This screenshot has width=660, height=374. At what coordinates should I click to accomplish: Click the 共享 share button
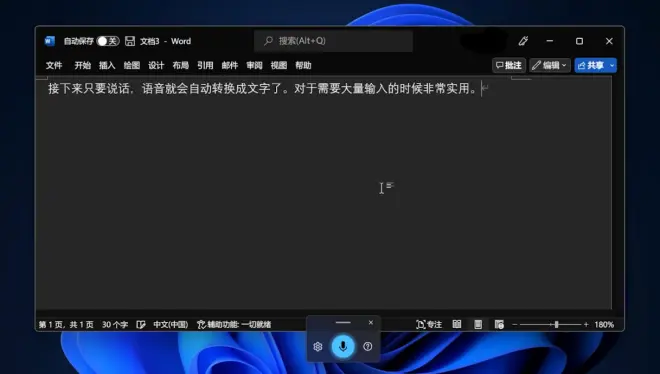point(591,65)
